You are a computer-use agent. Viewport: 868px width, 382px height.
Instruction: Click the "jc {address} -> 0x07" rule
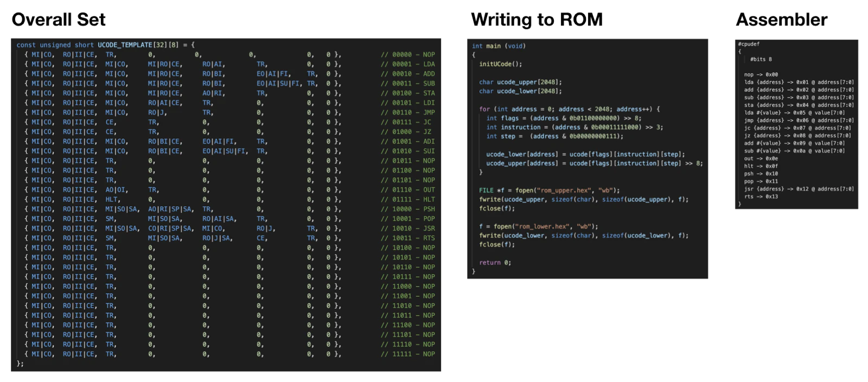point(797,128)
